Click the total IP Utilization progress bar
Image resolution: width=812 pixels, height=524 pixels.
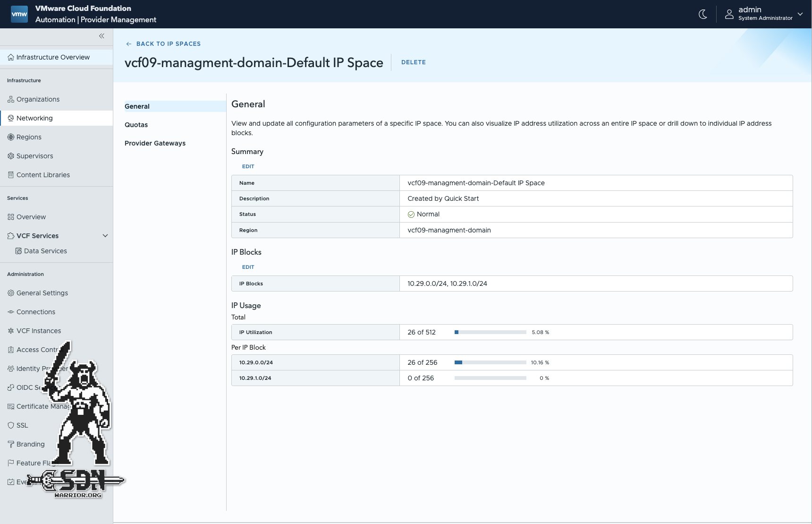[x=490, y=332]
